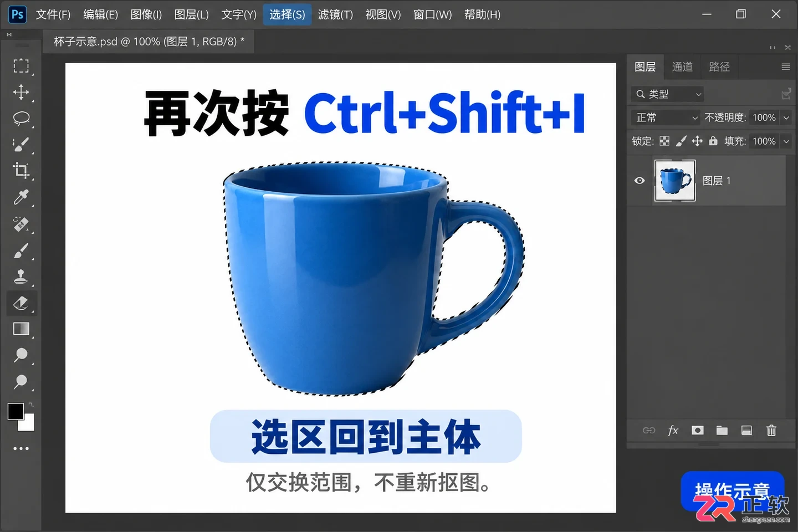Viewport: 798px width, 532px height.
Task: Create a new layer icon
Action: pyautogui.click(x=746, y=431)
